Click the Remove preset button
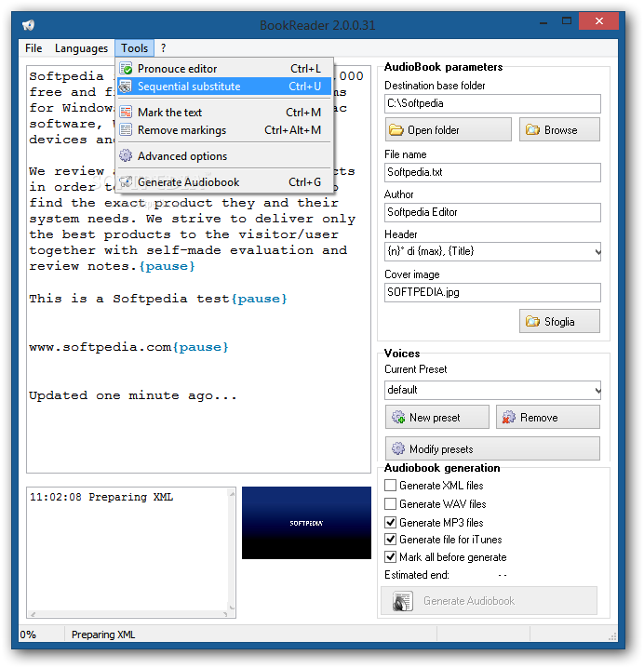Viewport: 644px width, 668px height. (548, 418)
